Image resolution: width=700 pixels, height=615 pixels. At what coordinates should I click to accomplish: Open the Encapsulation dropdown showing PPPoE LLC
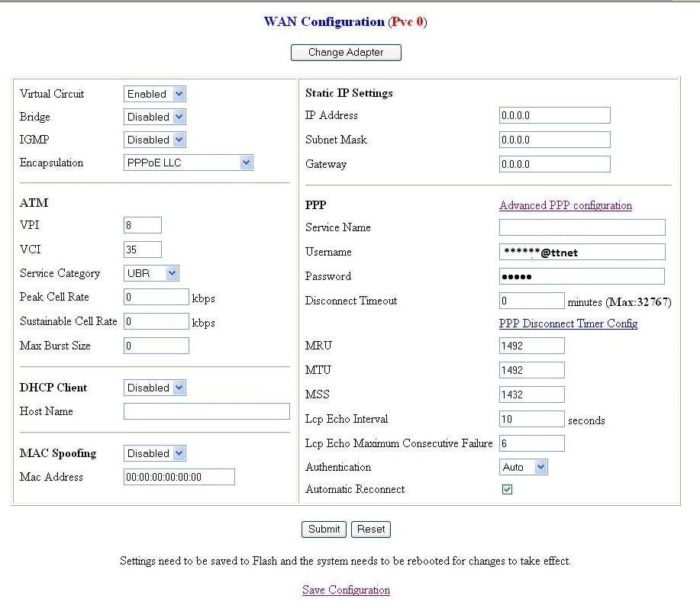(x=188, y=162)
